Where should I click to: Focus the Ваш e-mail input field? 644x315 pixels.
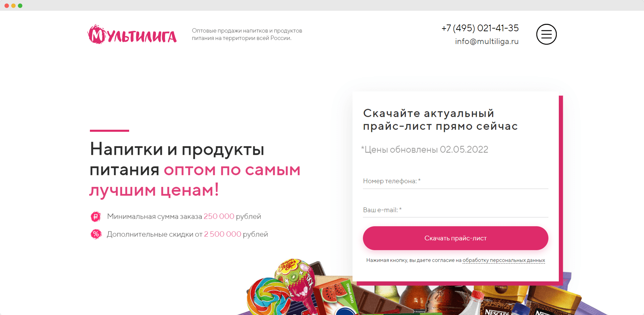pyautogui.click(x=455, y=210)
